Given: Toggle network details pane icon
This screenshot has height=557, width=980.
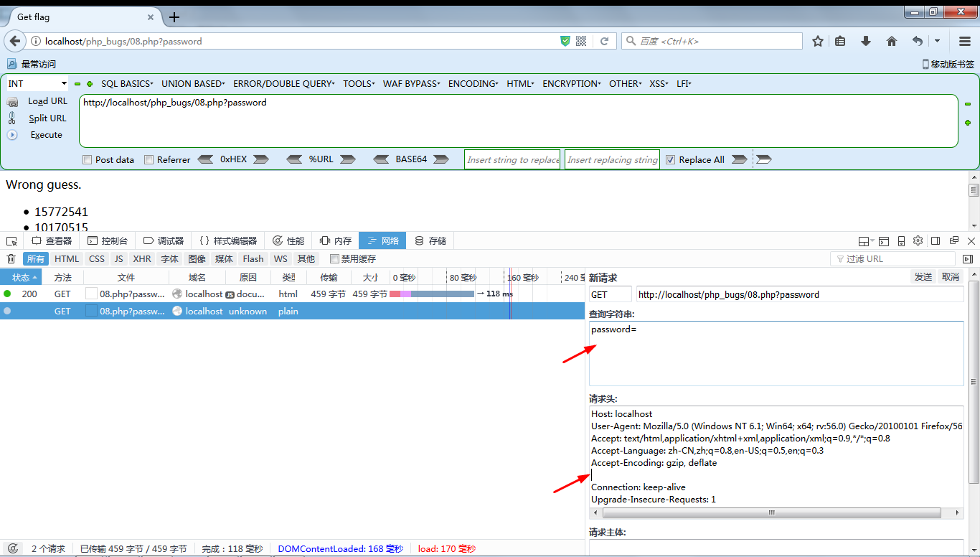Looking at the screenshot, I should [x=968, y=259].
